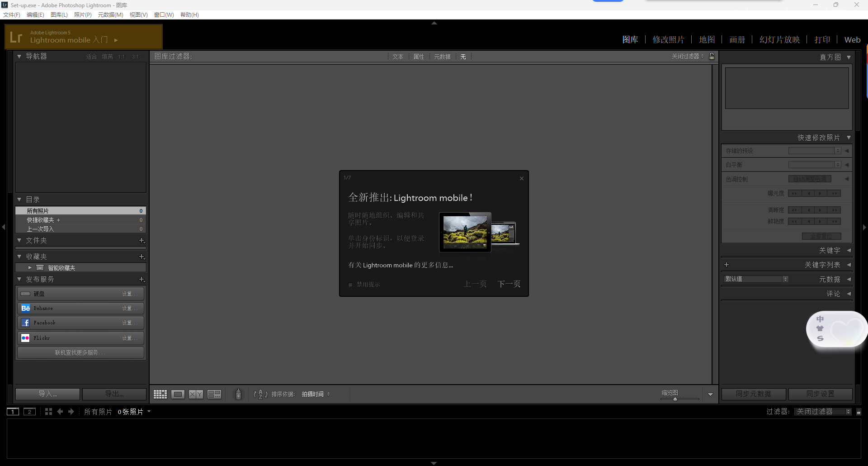Click the grid view icon in the filmstrip bar
This screenshot has height=466, width=868.
[x=48, y=411]
